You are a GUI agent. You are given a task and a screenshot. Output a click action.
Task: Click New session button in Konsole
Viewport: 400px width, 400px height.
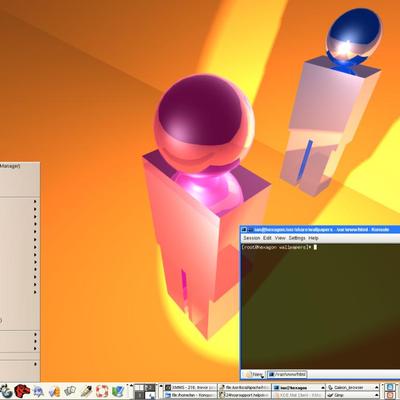point(254,374)
